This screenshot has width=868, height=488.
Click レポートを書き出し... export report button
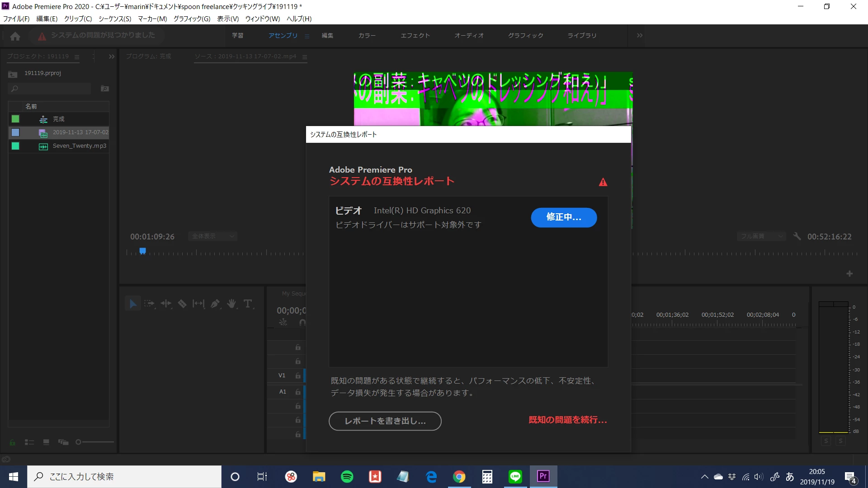pyautogui.click(x=385, y=421)
